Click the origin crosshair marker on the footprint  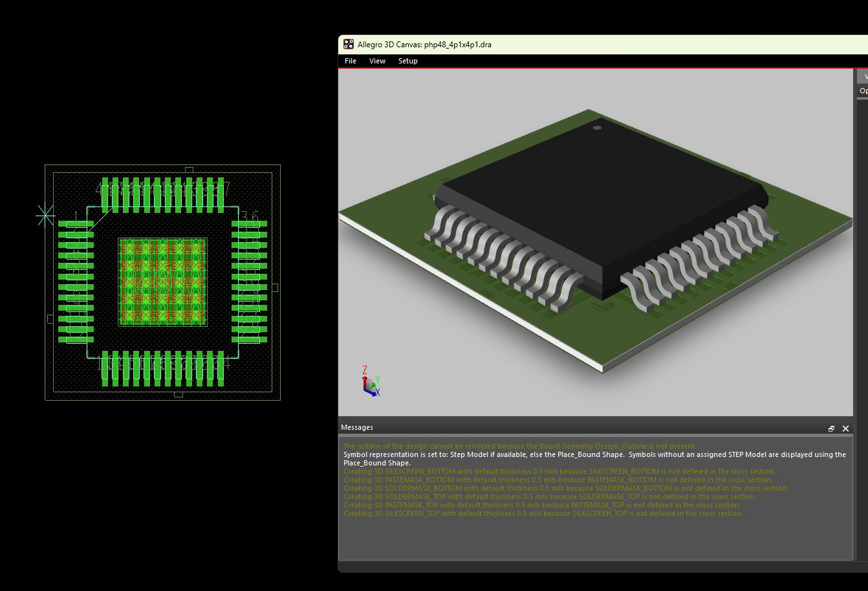pos(45,216)
